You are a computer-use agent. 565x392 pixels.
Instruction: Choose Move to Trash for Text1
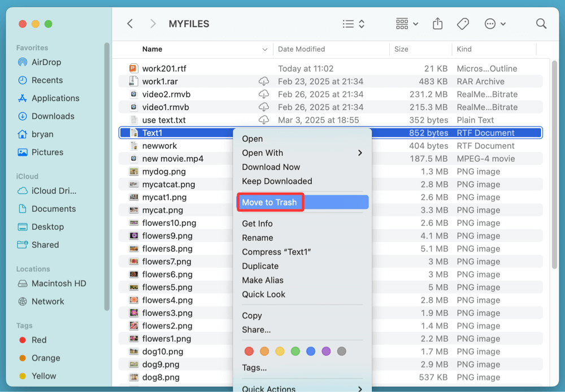270,202
